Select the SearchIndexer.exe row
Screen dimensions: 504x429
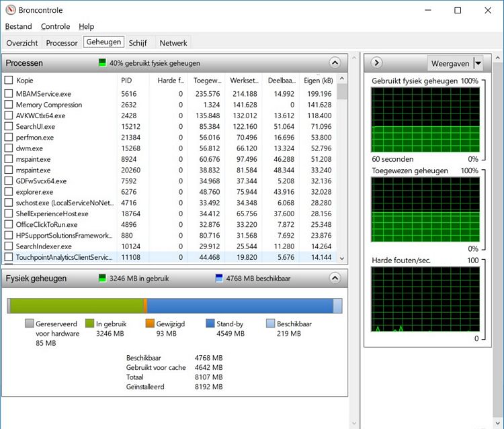coord(170,246)
